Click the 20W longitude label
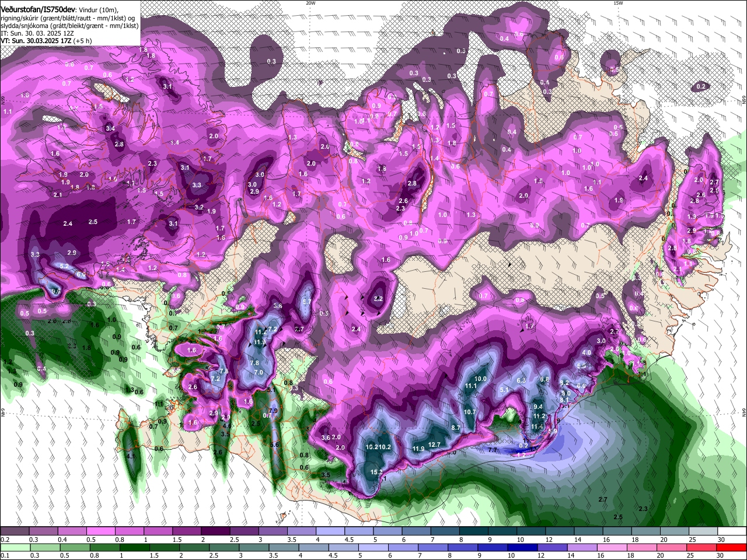 click(310, 3)
